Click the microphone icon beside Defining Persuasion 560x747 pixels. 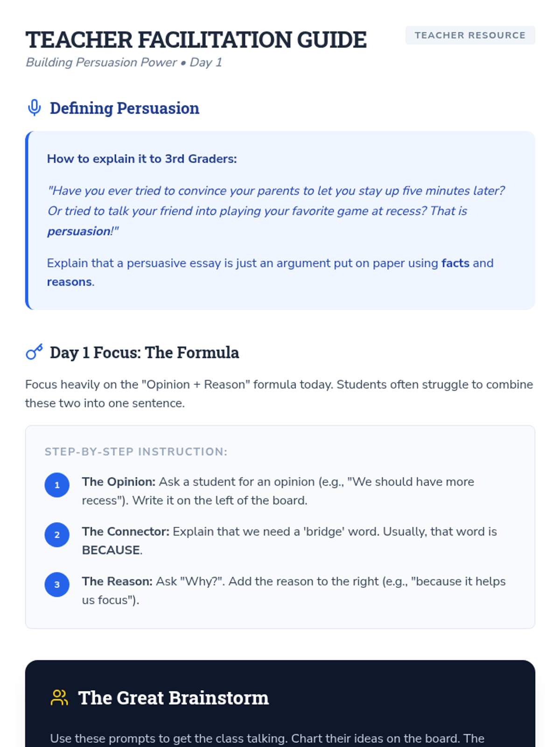[34, 108]
